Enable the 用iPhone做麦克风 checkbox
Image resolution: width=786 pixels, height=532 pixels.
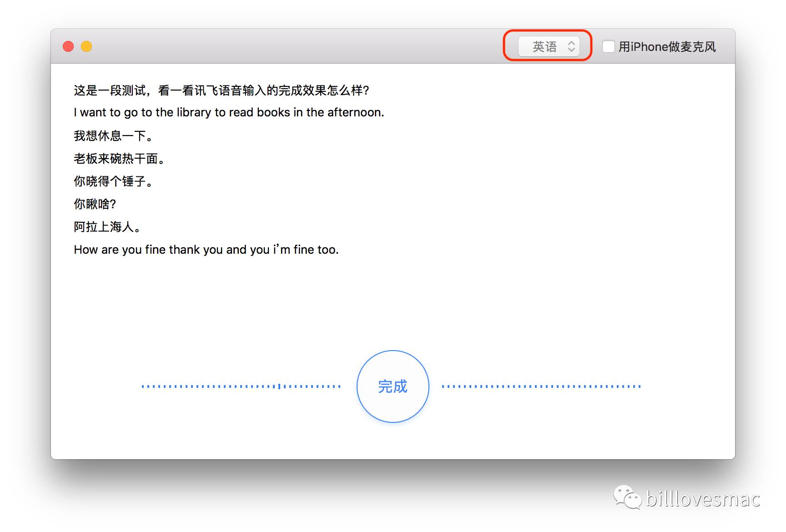(x=609, y=46)
